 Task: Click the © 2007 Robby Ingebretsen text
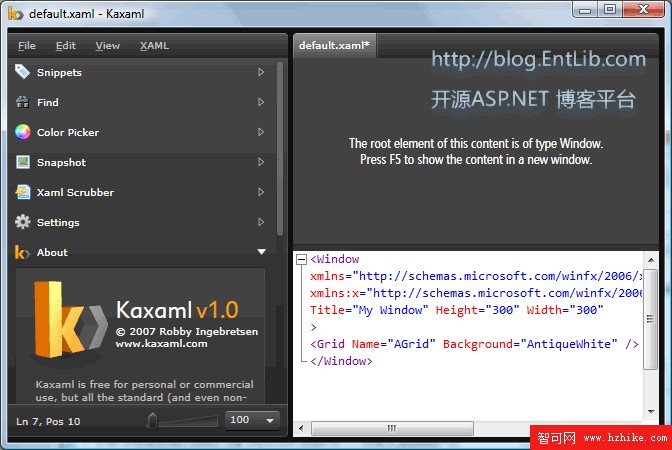click(187, 332)
